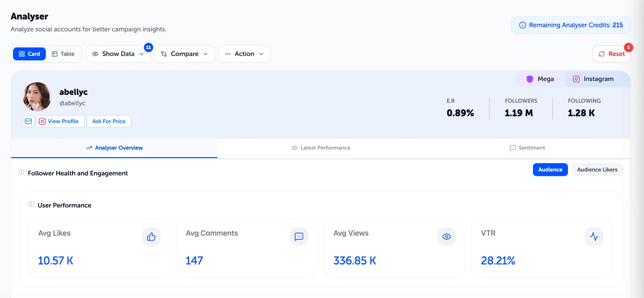Click info icon beside Follower Health and Engagement

pyautogui.click(x=21, y=173)
